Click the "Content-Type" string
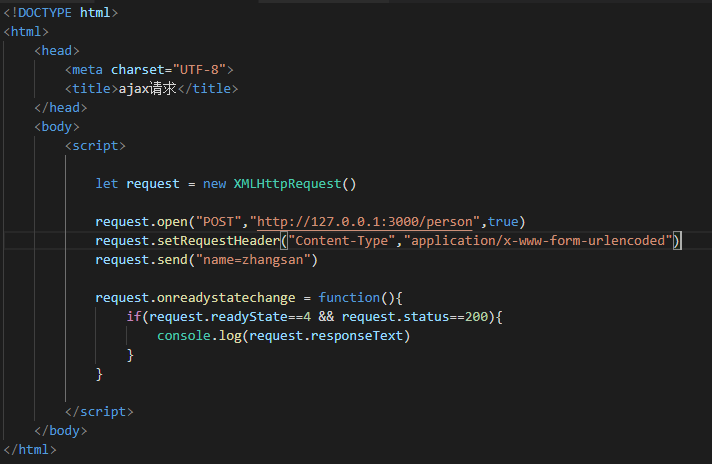 (342, 241)
